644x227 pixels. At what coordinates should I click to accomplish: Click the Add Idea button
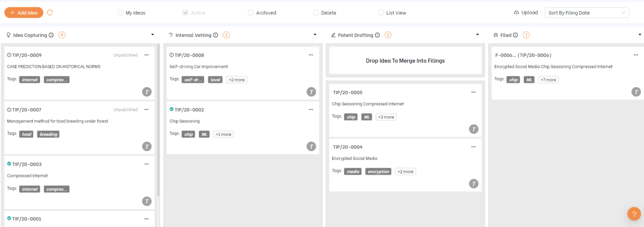[24, 13]
